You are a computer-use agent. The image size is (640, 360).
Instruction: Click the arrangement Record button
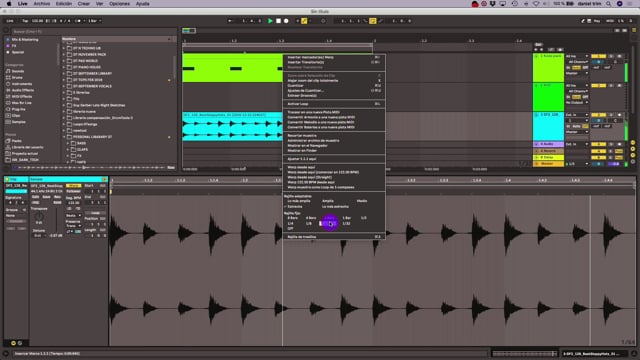(x=286, y=21)
